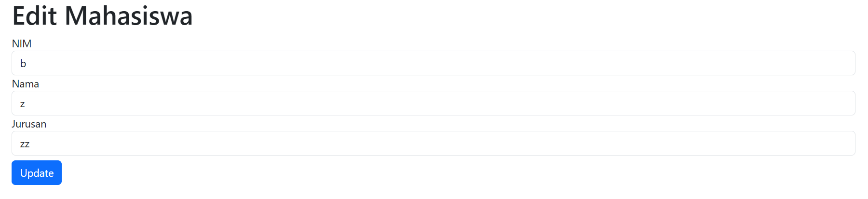This screenshot has height=199, width=868.
Task: Focus the Jurusan input field
Action: (433, 143)
